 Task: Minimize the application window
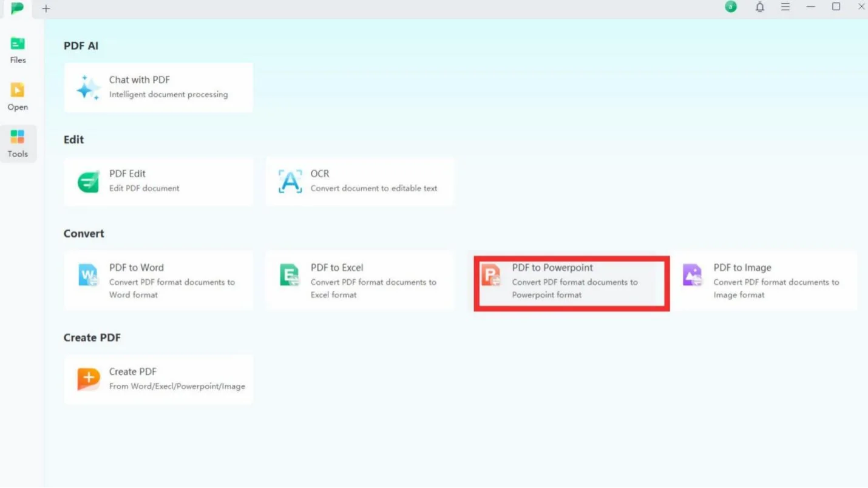click(x=810, y=7)
